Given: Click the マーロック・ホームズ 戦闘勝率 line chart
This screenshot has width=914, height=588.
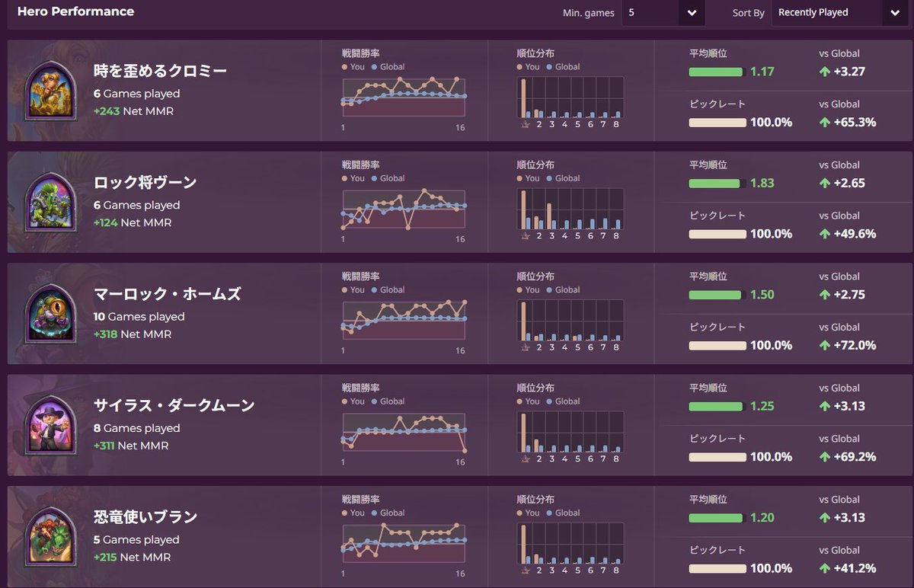Looking at the screenshot, I should coord(404,321).
